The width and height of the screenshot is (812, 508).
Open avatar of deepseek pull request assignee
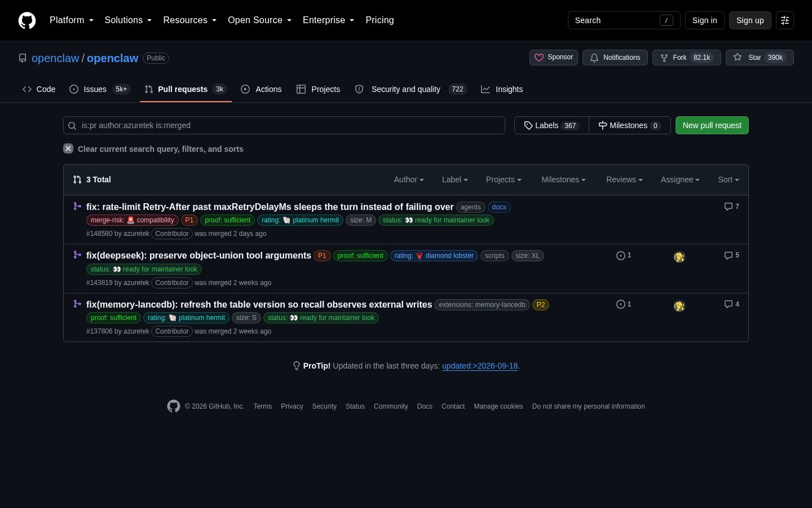[679, 257]
